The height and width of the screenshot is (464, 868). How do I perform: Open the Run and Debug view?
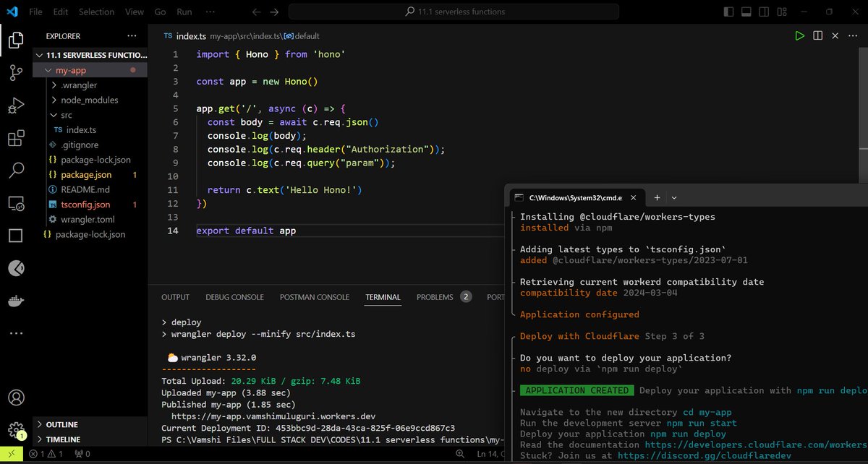pos(16,106)
